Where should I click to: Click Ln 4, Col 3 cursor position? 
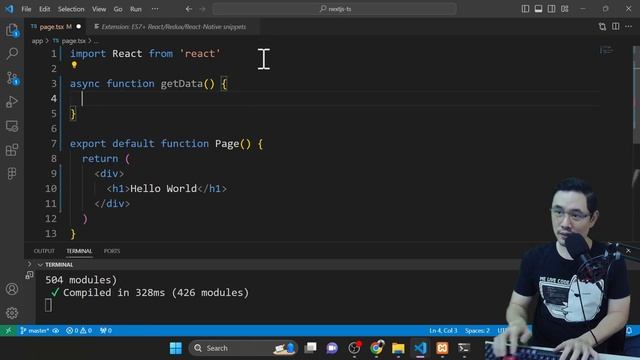pyautogui.click(x=443, y=330)
